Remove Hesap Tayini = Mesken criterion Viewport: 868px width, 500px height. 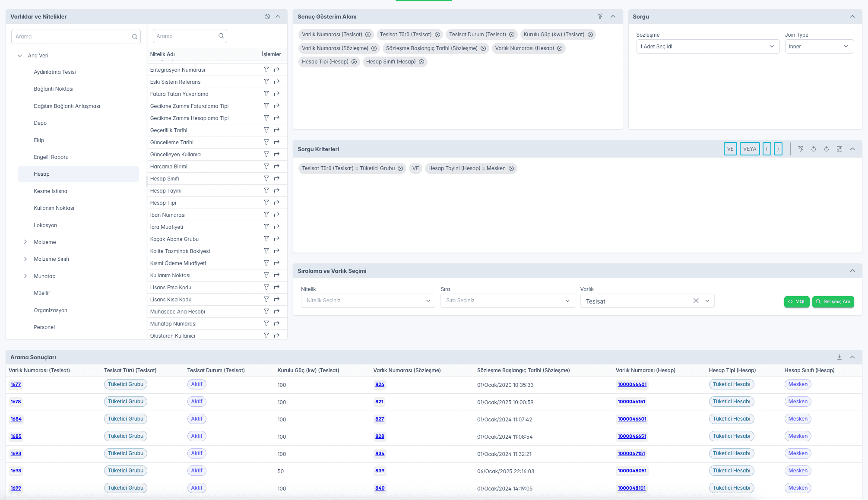point(511,168)
